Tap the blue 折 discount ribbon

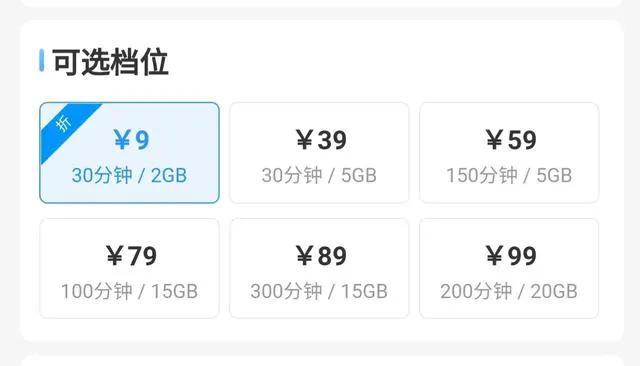(x=65, y=126)
